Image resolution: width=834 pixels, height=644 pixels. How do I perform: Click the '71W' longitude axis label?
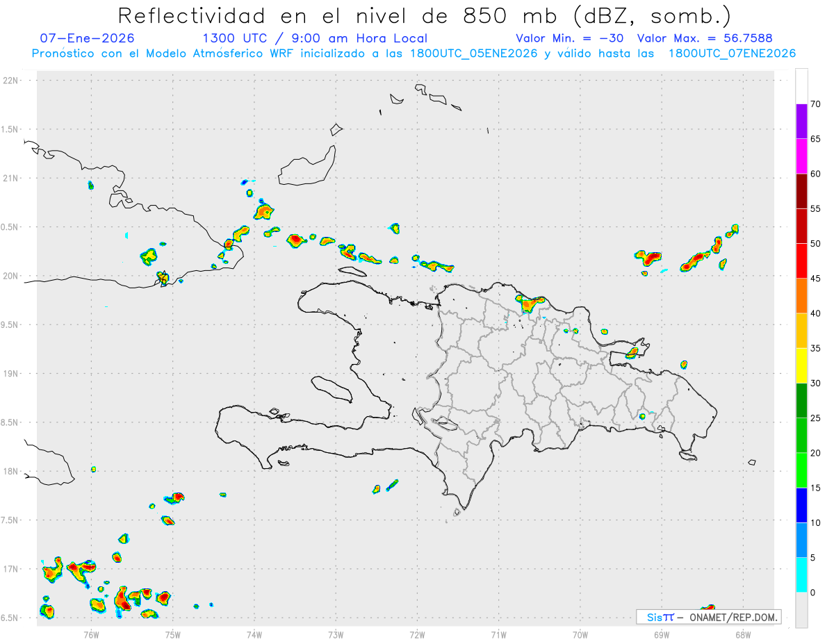[498, 634]
